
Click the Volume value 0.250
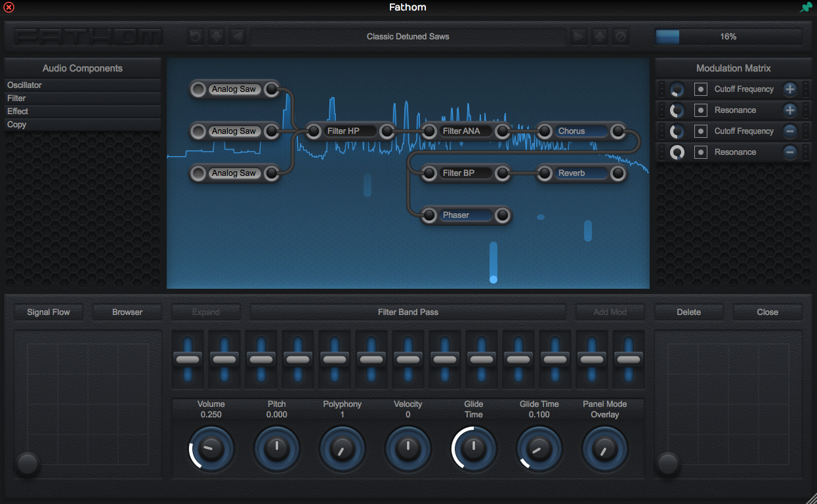[211, 415]
